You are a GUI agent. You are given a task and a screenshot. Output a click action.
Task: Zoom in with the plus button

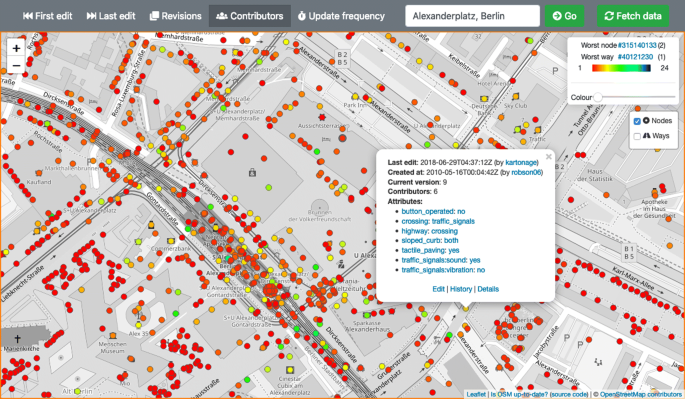16,48
